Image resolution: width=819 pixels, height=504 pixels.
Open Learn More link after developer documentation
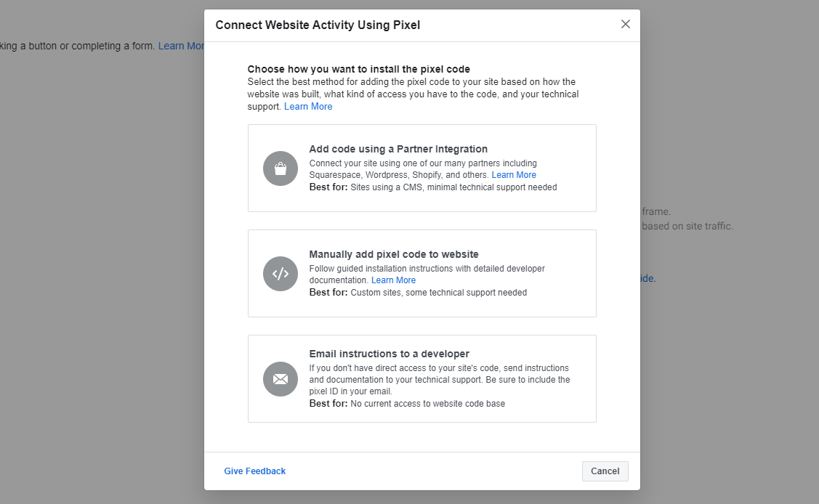pos(393,280)
